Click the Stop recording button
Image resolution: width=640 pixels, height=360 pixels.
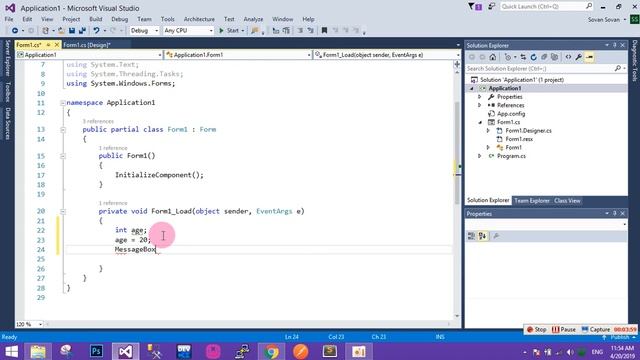[537, 329]
